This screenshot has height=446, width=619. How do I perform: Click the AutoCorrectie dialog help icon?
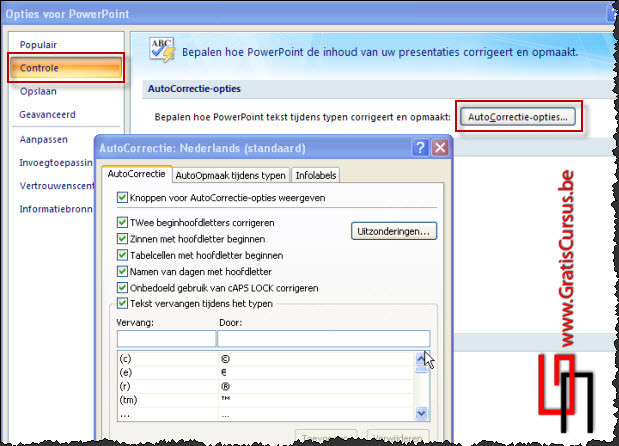(420, 148)
